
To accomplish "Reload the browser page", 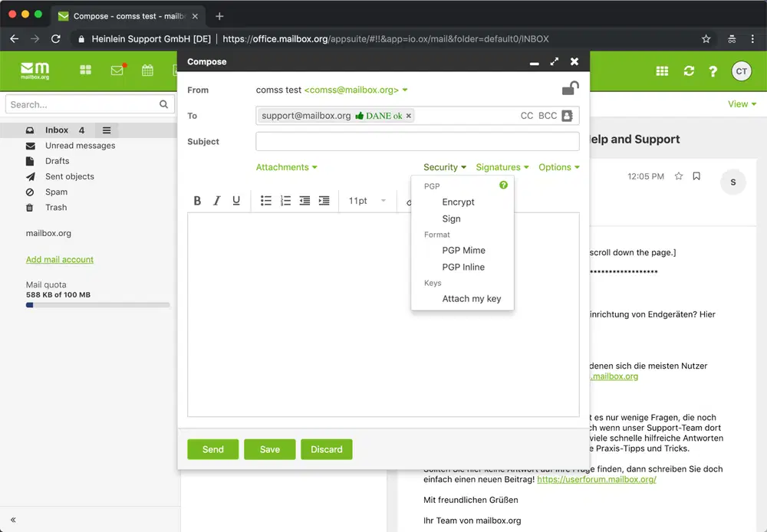I will [56, 38].
